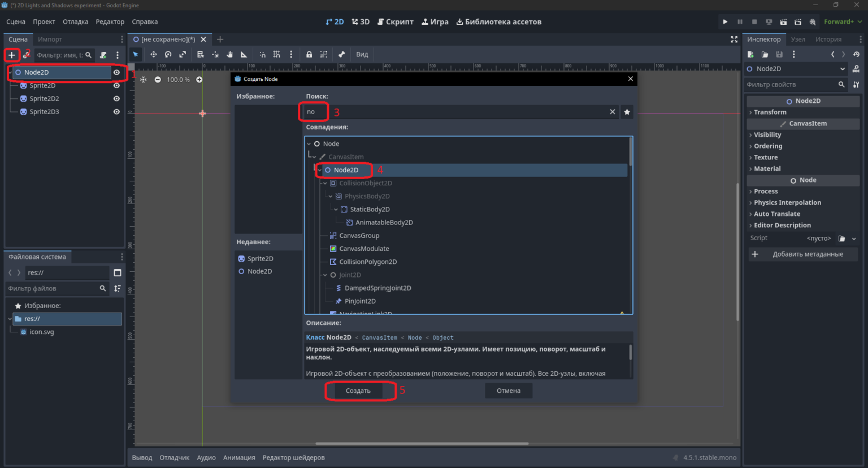The image size is (868, 468).
Task: Click the star favorite icon next to search
Action: (x=627, y=112)
